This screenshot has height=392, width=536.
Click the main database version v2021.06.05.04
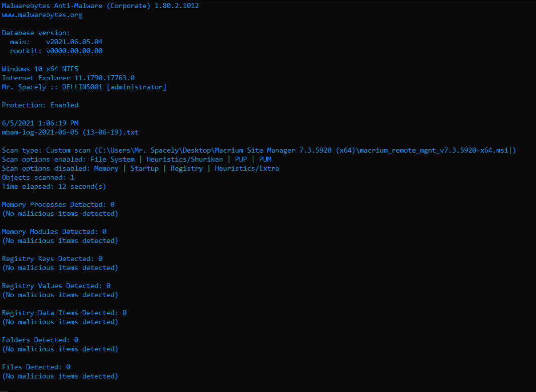[x=74, y=42]
